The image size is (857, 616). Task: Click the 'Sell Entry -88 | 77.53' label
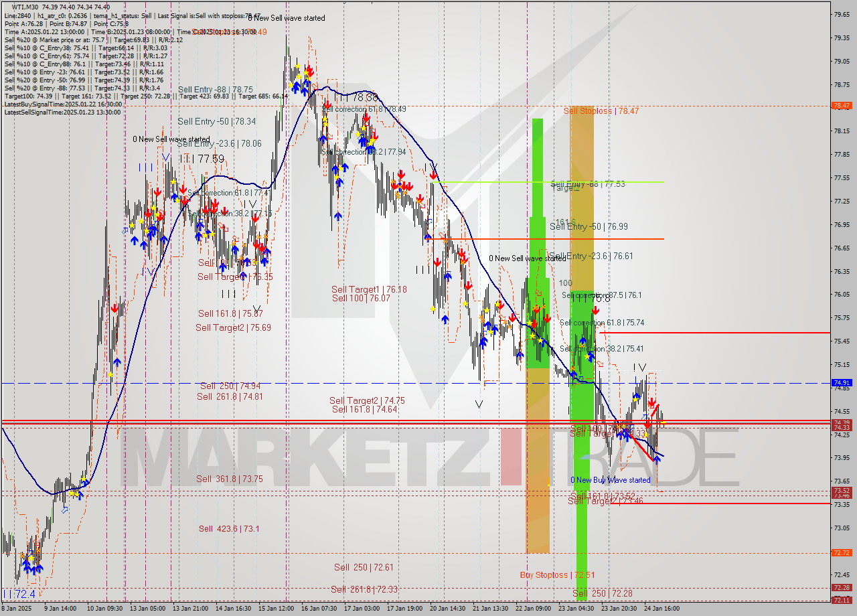(x=587, y=183)
